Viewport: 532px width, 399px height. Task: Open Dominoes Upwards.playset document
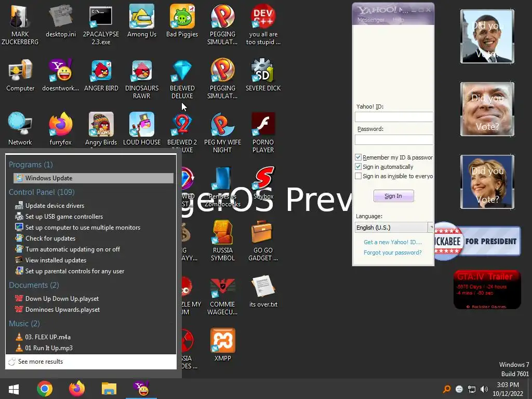coord(62,310)
